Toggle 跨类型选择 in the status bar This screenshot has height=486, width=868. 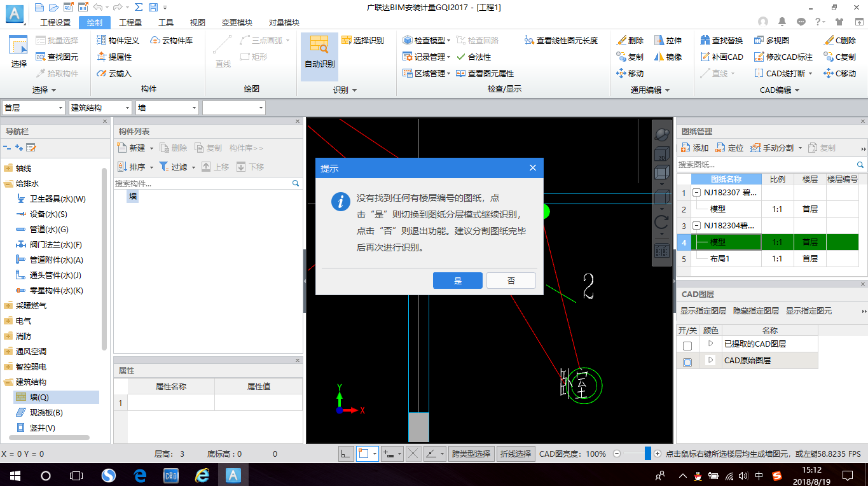pyautogui.click(x=471, y=454)
